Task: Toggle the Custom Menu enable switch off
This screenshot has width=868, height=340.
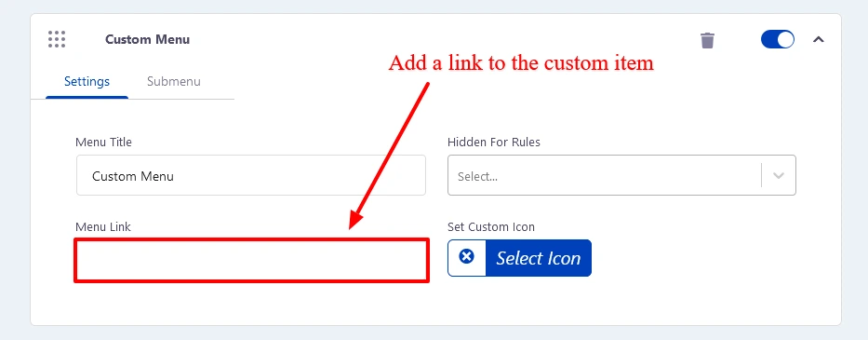Action: click(x=777, y=39)
